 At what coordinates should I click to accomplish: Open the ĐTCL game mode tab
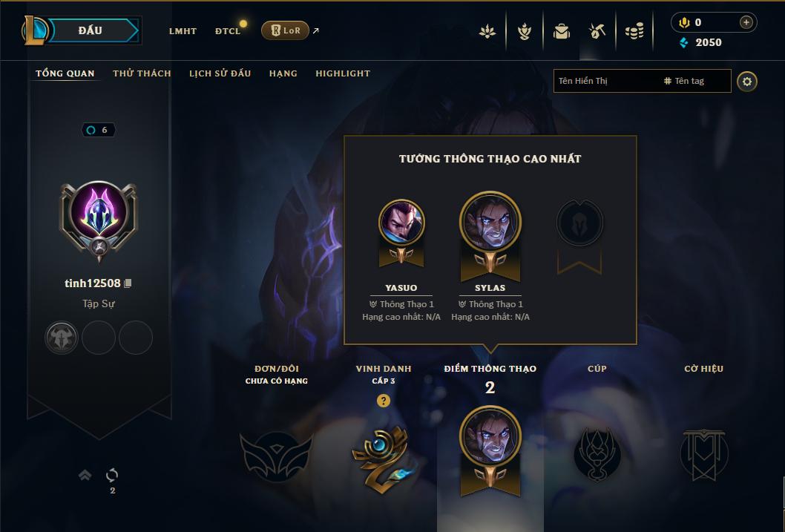(x=228, y=31)
